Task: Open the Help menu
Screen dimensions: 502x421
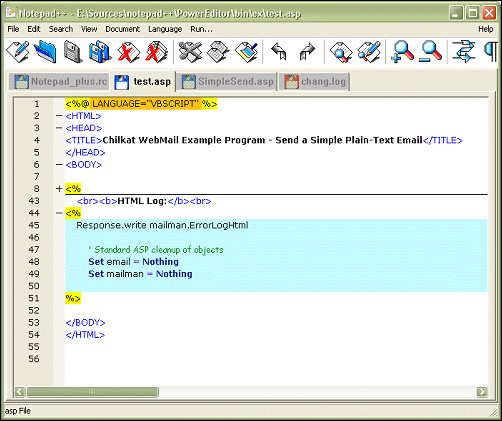Action: 486,29
